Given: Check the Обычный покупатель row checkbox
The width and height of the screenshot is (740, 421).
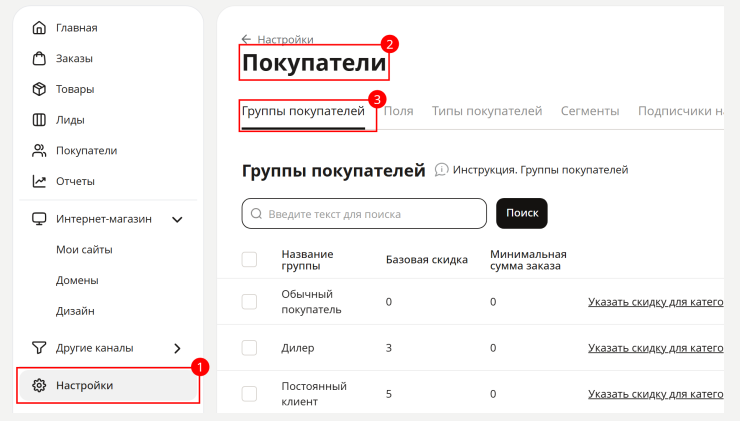Looking at the screenshot, I should point(249,302).
